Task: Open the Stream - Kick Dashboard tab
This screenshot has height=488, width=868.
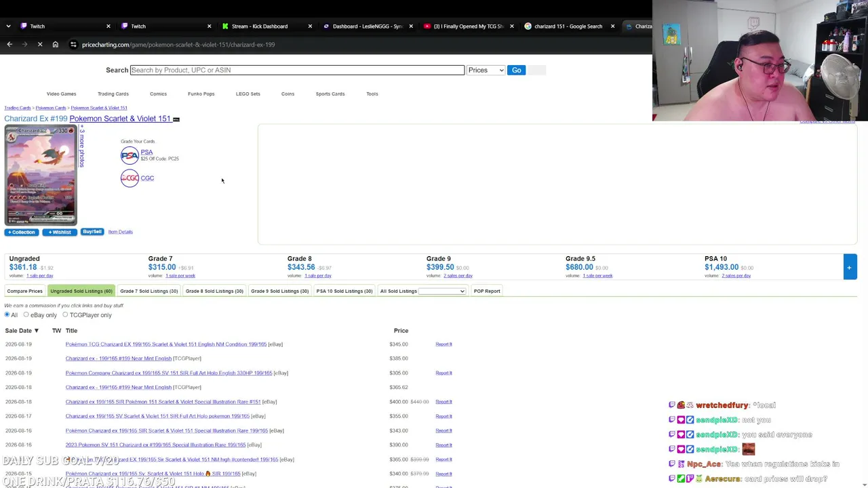Action: point(267,26)
